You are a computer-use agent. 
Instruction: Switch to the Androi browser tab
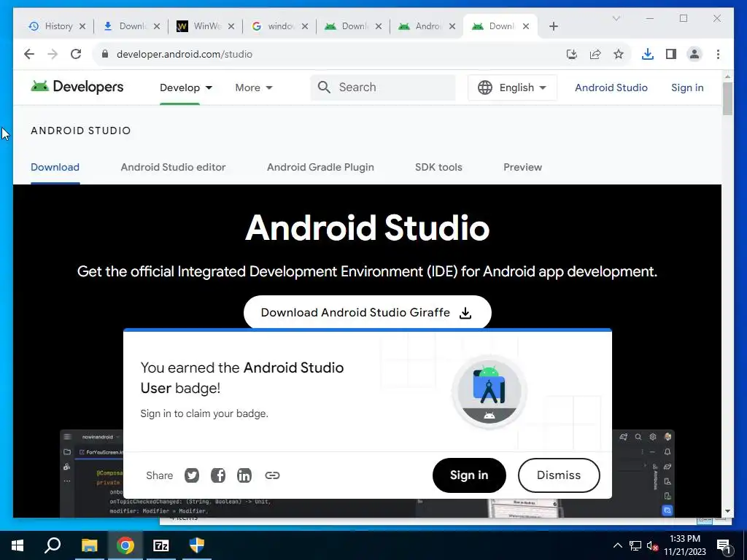tap(420, 26)
